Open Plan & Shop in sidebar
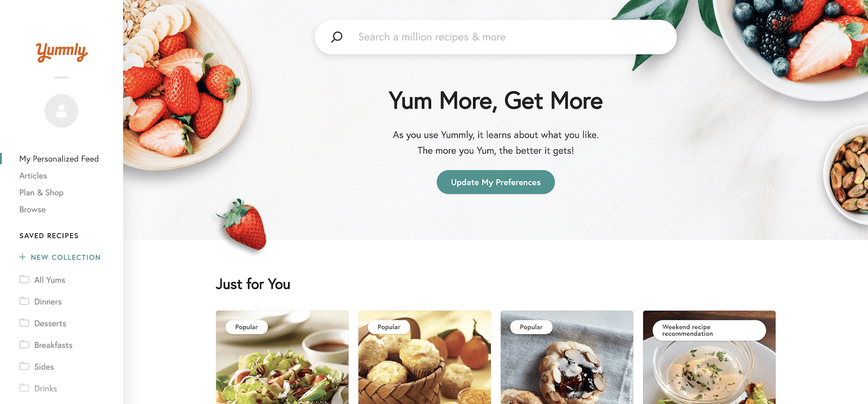Screen dimensions: 868x404 (41, 192)
